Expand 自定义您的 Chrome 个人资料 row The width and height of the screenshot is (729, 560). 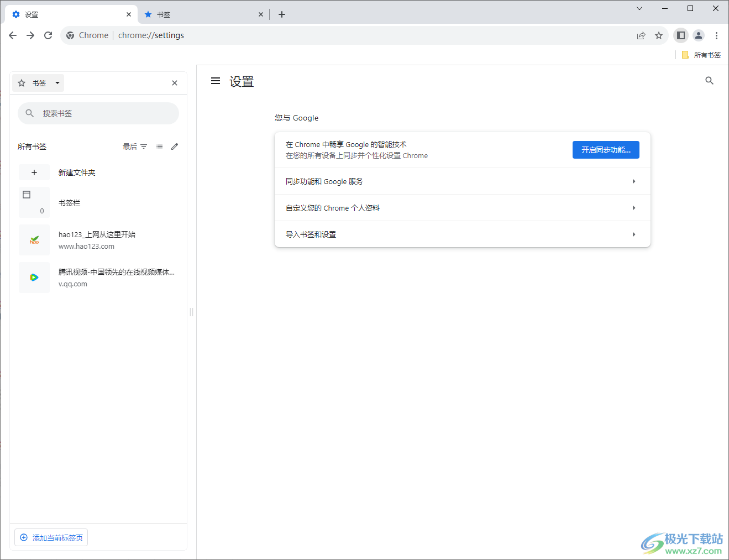[463, 208]
